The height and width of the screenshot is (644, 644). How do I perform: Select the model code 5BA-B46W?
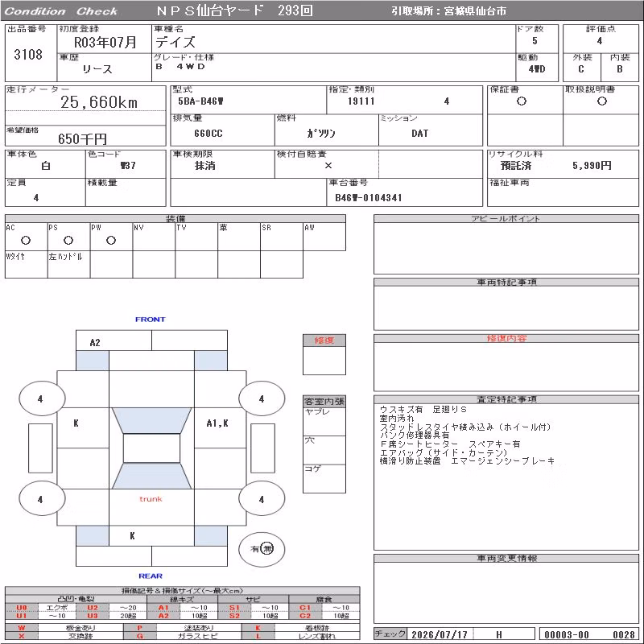coord(200,101)
